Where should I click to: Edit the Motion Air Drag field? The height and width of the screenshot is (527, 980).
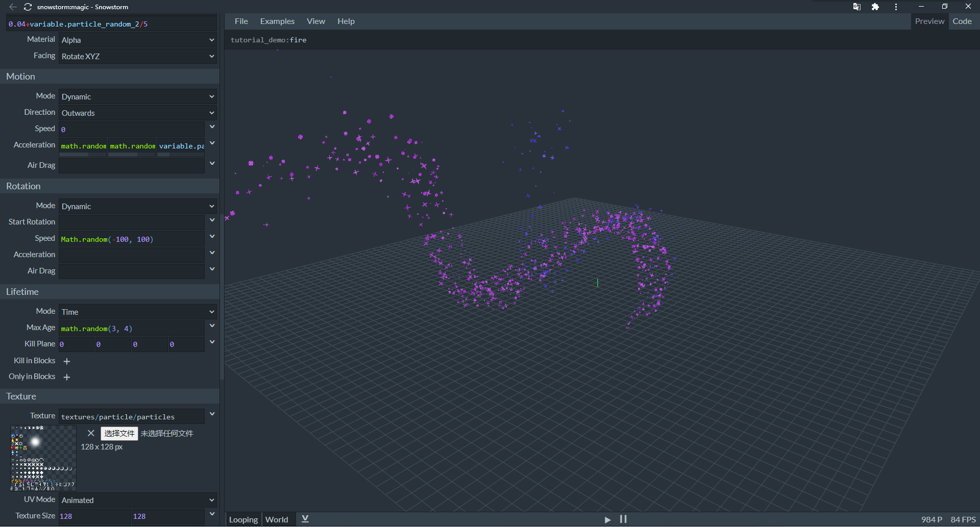132,166
